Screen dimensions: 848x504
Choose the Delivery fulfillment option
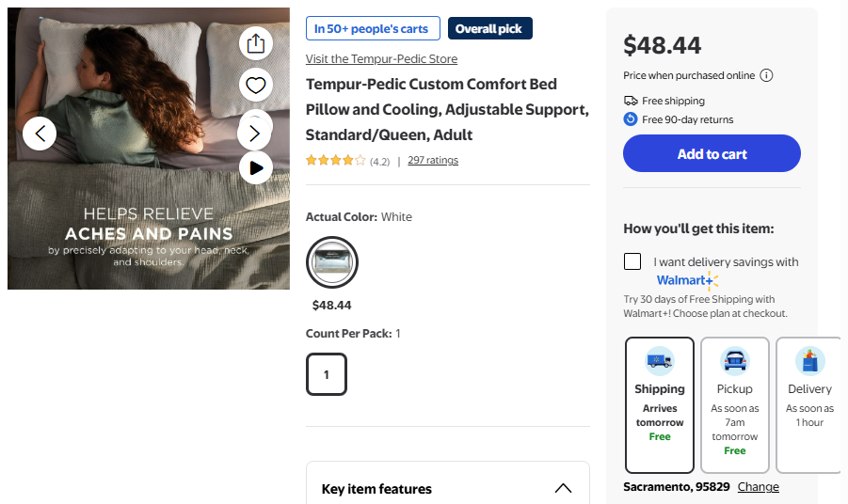[x=809, y=404]
